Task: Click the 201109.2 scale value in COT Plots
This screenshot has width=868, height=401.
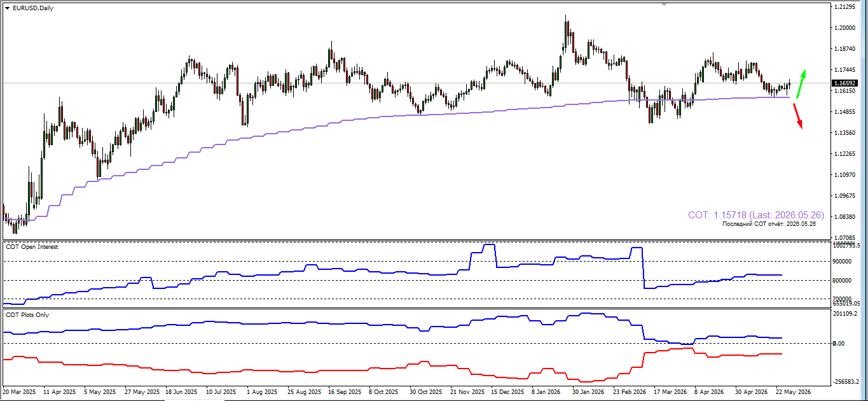Action: coord(846,314)
